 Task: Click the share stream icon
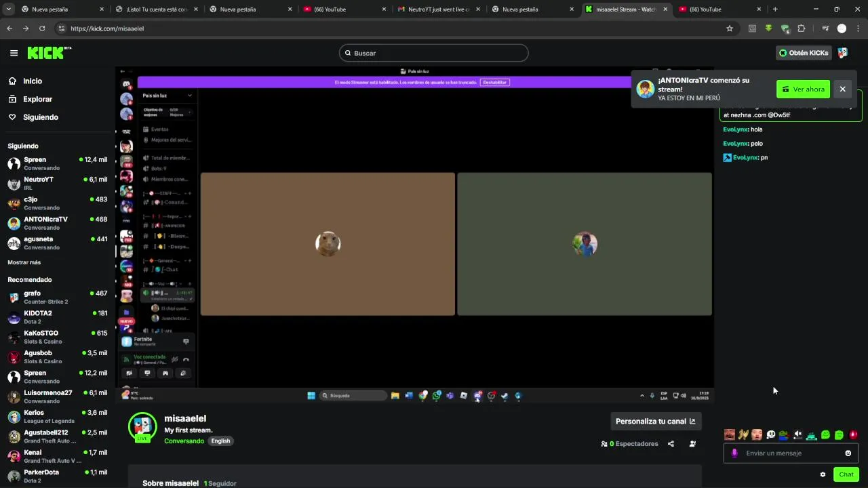671,444
